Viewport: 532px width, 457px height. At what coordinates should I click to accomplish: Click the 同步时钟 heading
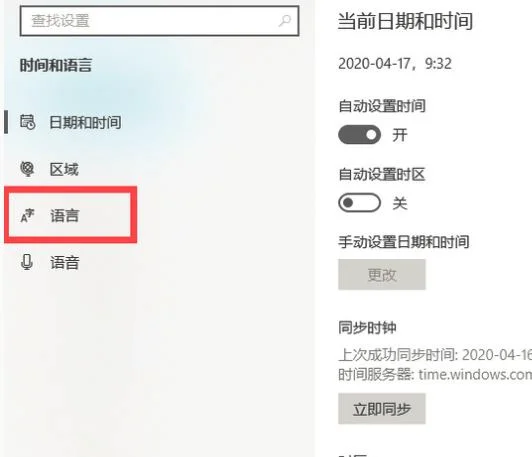coord(367,328)
